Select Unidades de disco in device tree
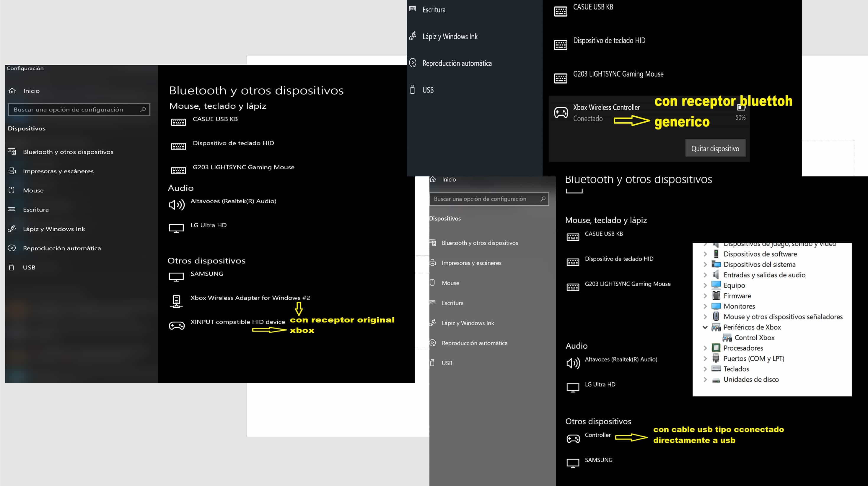 pyautogui.click(x=751, y=380)
